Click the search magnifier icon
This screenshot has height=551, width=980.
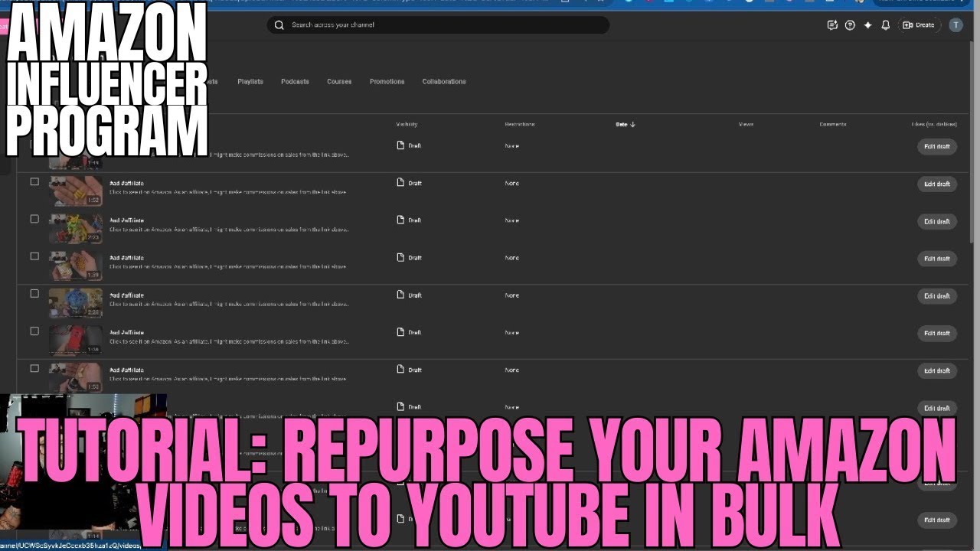pyautogui.click(x=279, y=25)
